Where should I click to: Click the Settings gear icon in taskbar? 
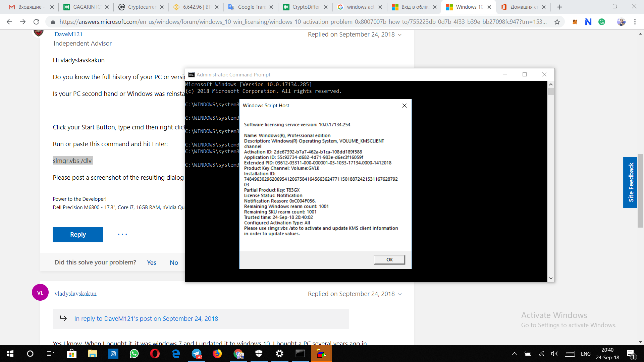pyautogui.click(x=279, y=353)
